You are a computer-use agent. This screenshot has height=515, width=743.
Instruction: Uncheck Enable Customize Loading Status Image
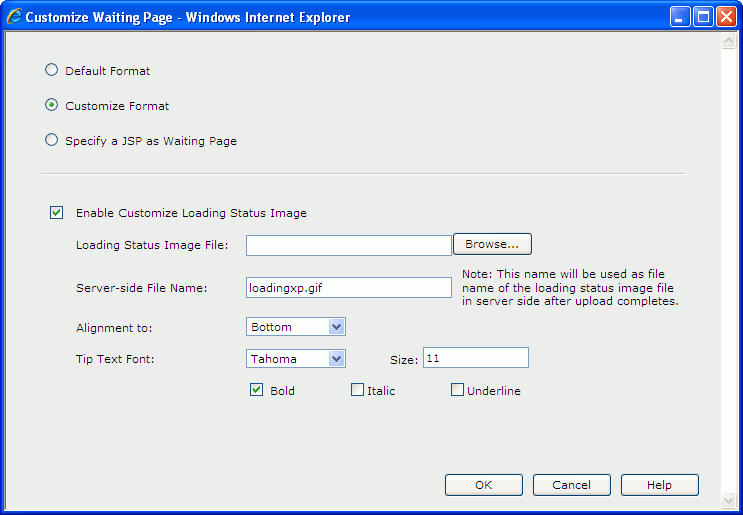tap(56, 212)
